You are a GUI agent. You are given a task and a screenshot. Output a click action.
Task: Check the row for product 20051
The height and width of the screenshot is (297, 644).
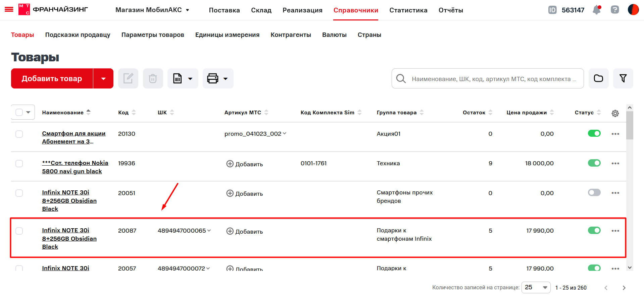pos(19,193)
